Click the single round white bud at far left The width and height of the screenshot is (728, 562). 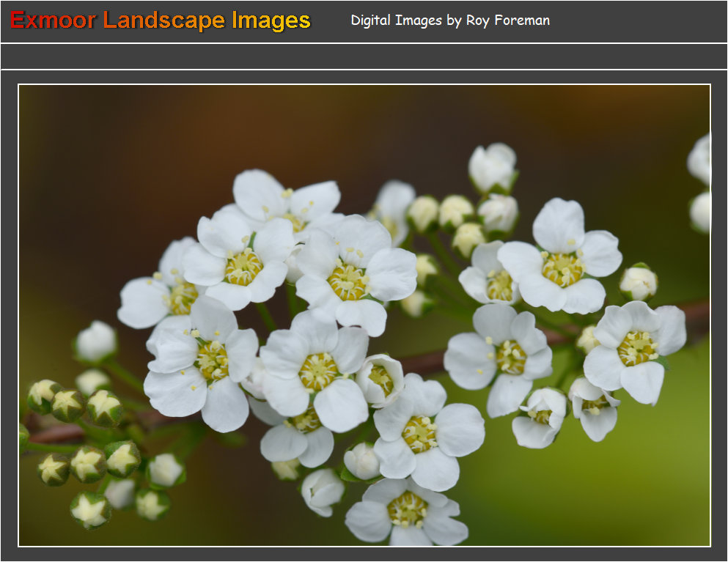[97, 341]
